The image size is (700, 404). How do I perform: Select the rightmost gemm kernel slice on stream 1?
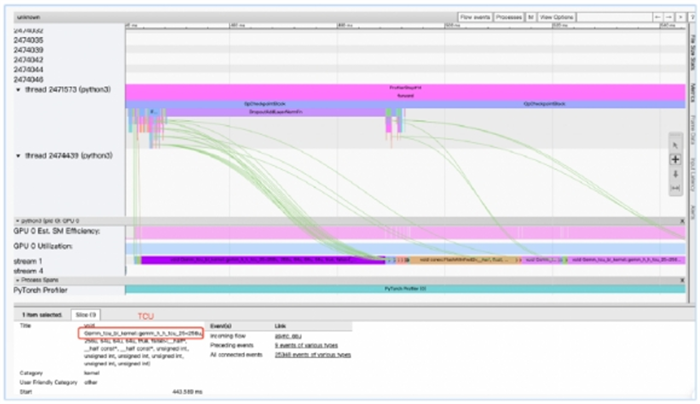(626, 260)
